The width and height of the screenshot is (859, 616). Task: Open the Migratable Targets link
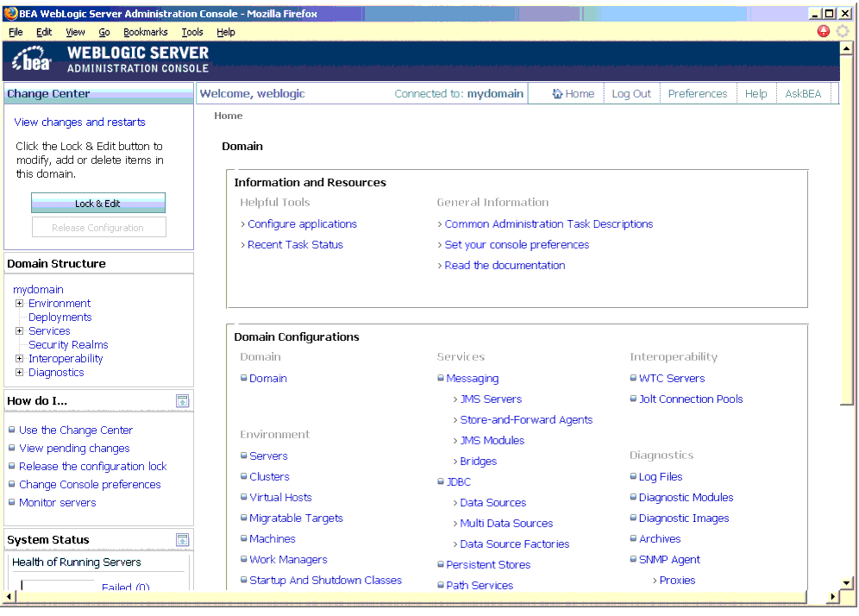tap(296, 518)
